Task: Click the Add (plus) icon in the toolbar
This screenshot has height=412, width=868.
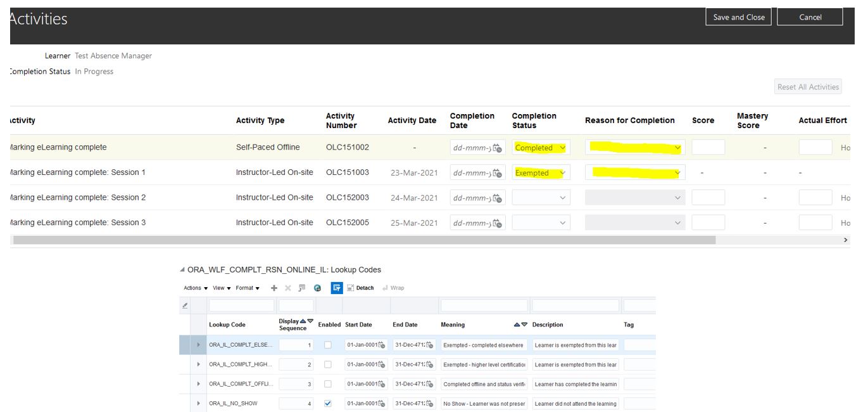Action: [274, 287]
